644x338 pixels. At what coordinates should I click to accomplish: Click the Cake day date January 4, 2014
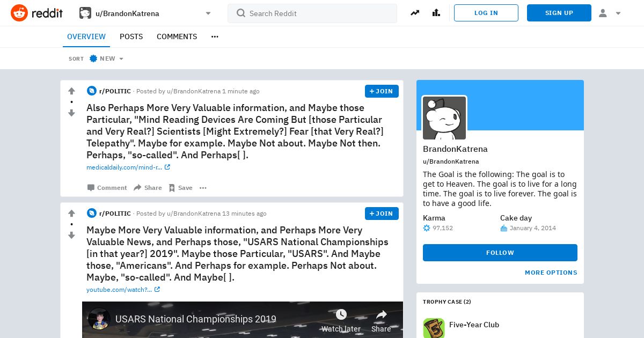[x=533, y=228]
